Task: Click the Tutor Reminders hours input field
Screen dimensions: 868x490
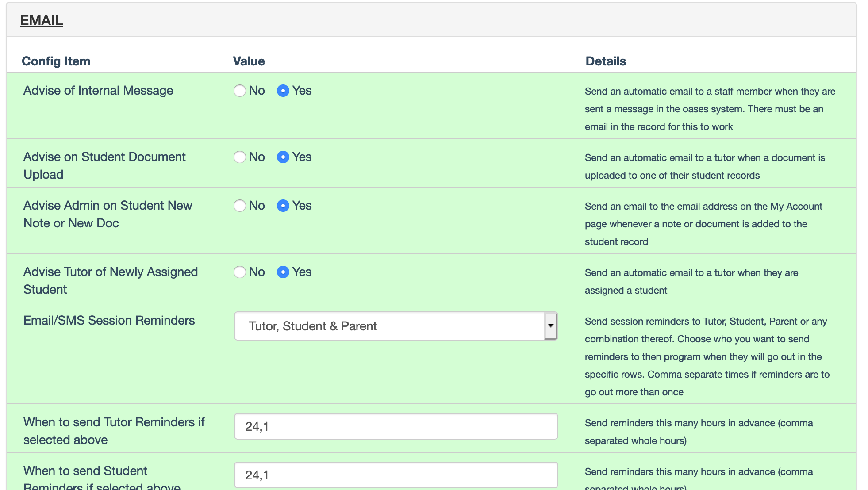Action: click(x=396, y=426)
